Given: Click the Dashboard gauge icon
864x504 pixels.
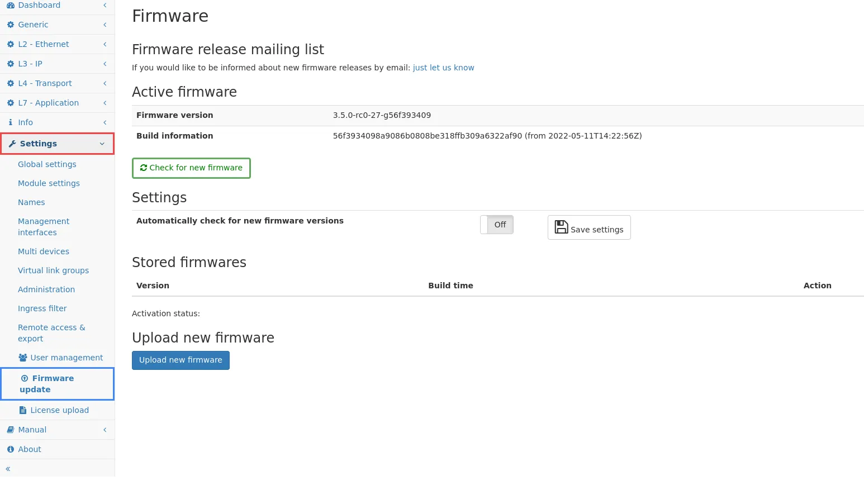Looking at the screenshot, I should (10, 5).
